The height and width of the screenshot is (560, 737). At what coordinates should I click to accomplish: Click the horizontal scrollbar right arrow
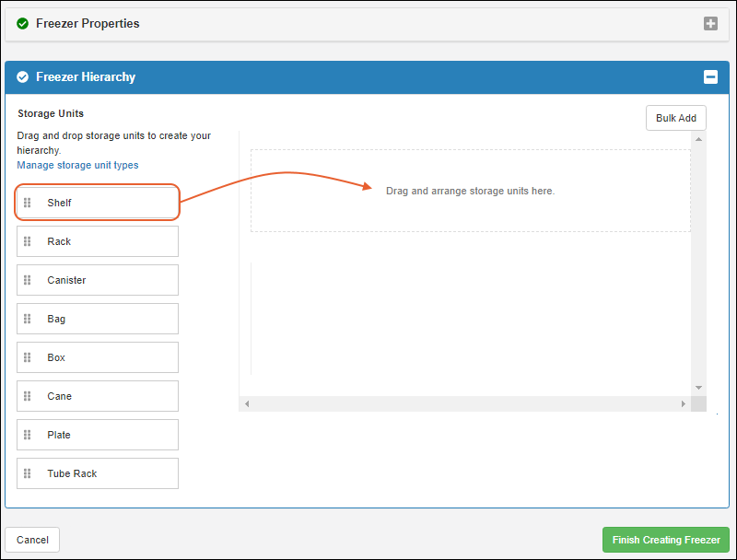(x=683, y=404)
